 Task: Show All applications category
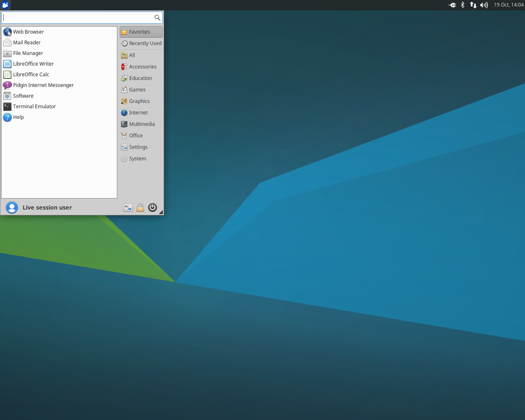coord(141,55)
